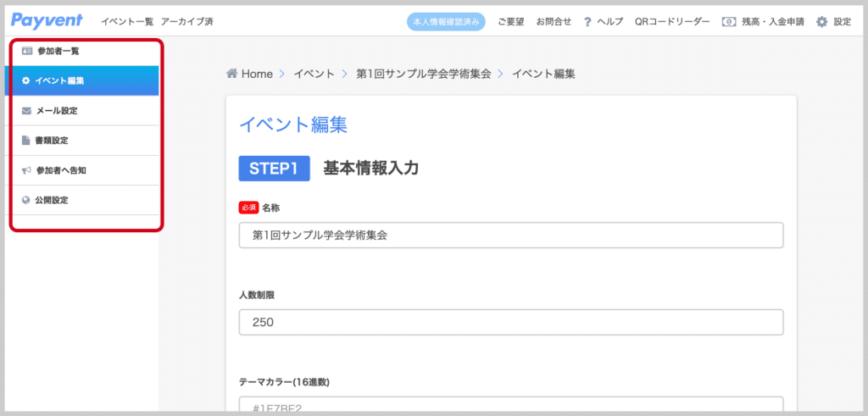Screen dimensions: 868x416
Task: Click the 名称 text field
Action: 511,236
